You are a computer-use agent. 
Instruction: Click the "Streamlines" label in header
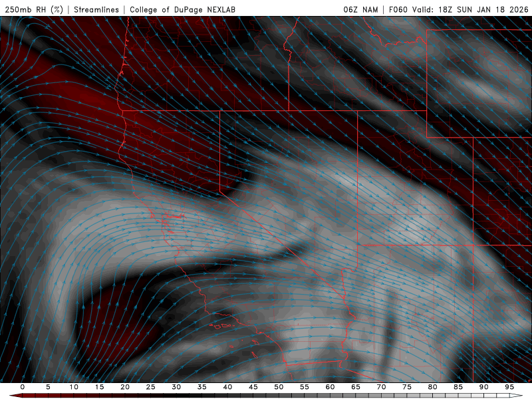point(96,9)
